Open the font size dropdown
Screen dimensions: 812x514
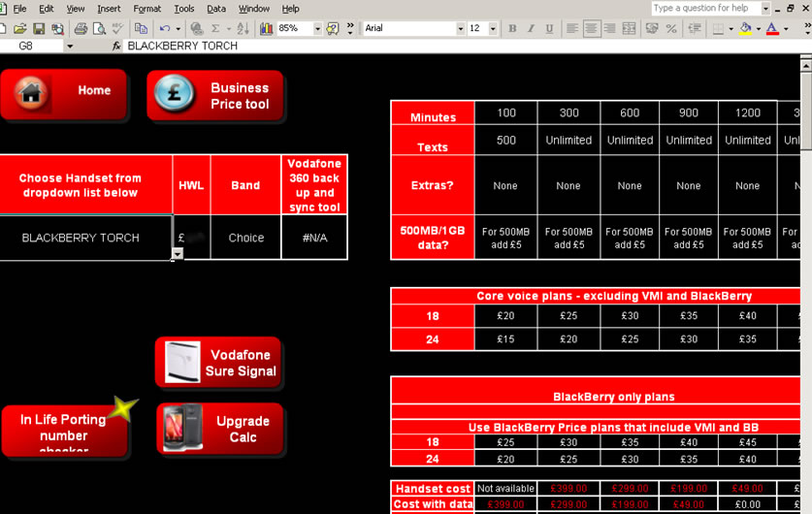(493, 29)
